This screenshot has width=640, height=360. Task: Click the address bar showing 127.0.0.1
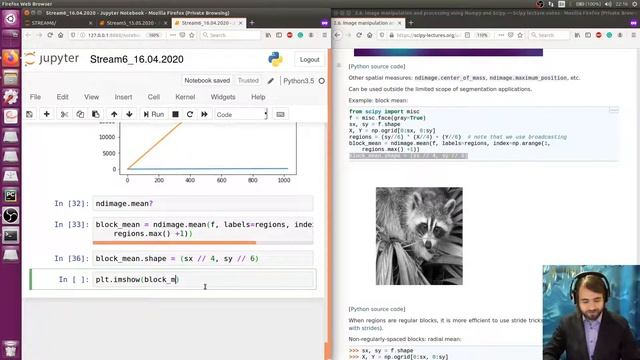click(x=114, y=35)
